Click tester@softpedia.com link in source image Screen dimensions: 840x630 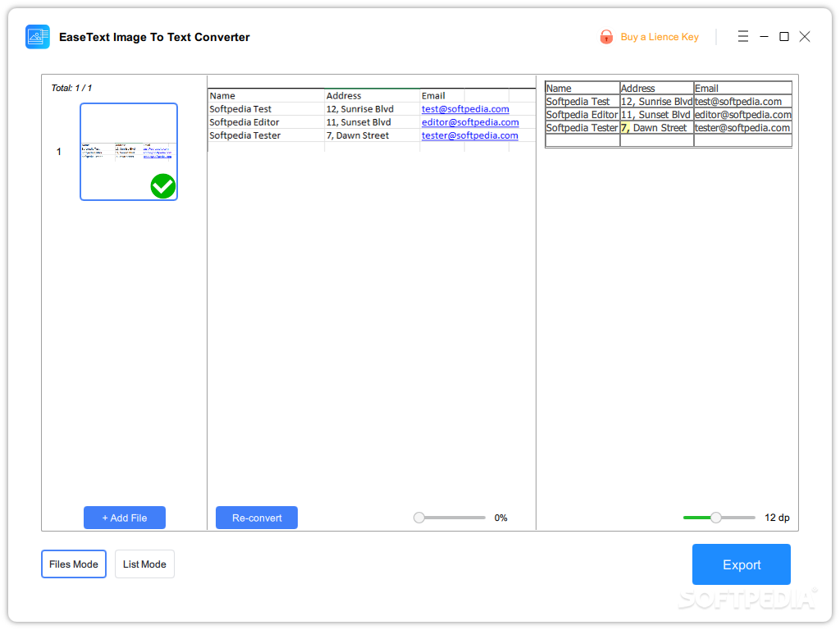pos(469,135)
